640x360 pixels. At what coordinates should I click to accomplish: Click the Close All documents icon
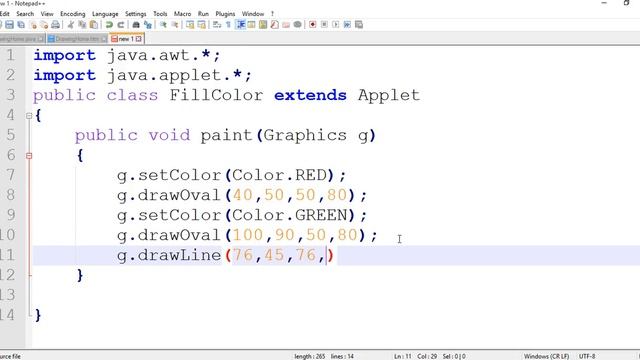pyautogui.click(x=44, y=25)
